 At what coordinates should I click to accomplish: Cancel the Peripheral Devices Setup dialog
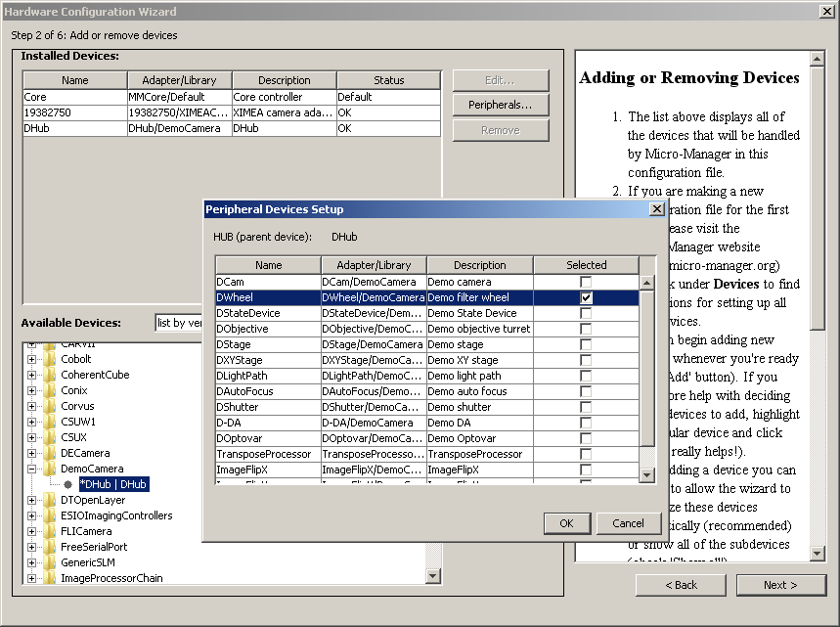(x=628, y=523)
